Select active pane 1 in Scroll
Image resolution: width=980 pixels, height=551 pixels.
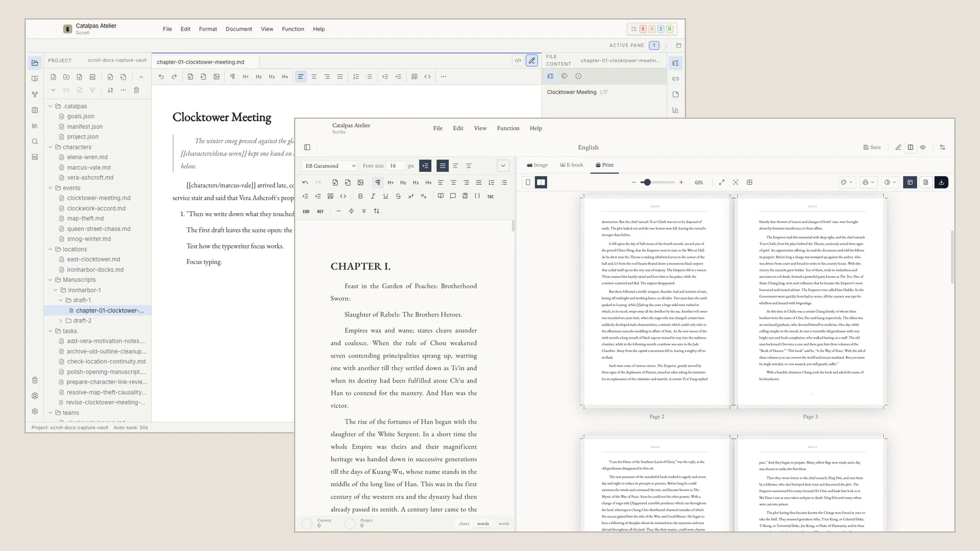coord(654,45)
